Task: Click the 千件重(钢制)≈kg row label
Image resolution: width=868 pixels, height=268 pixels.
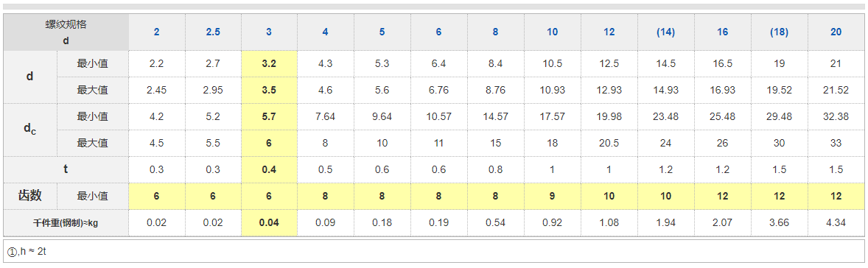Action: click(x=66, y=222)
